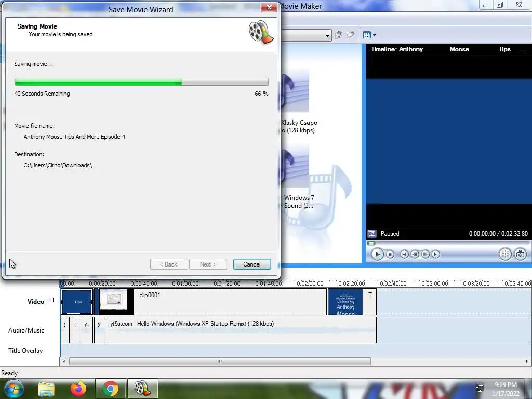Stop playback in preview monitor
The width and height of the screenshot is (532, 399).
coord(390,254)
